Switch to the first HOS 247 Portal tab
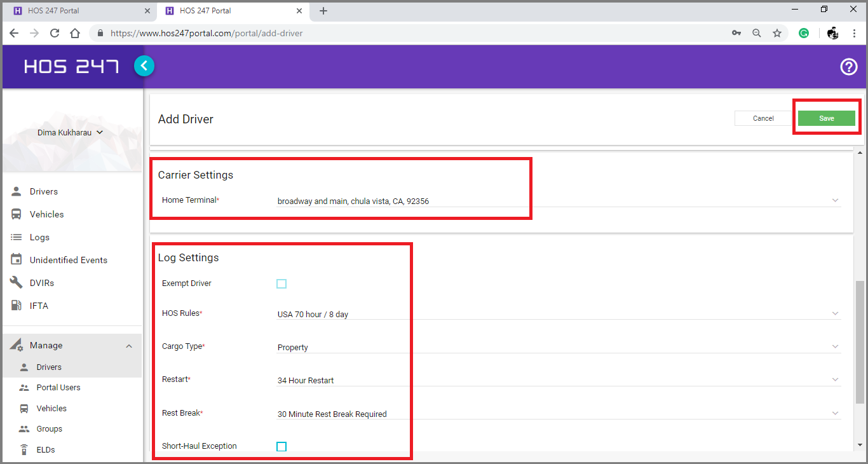 pyautogui.click(x=79, y=11)
